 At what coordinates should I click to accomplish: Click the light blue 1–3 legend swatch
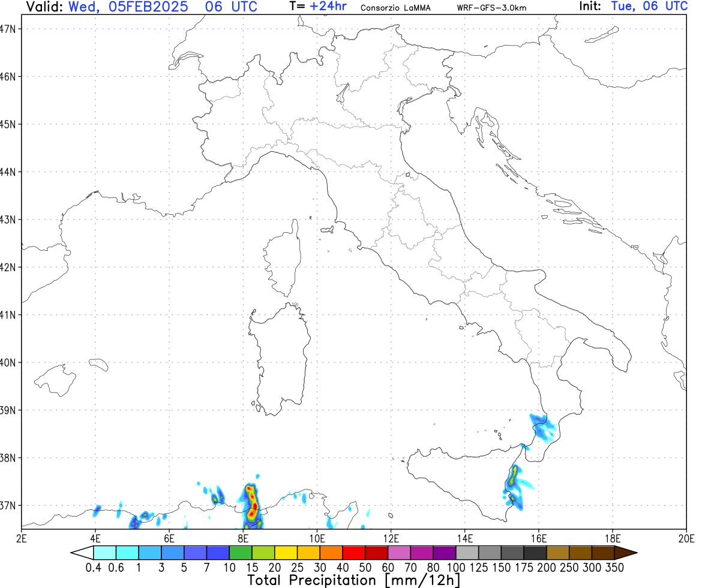click(150, 553)
